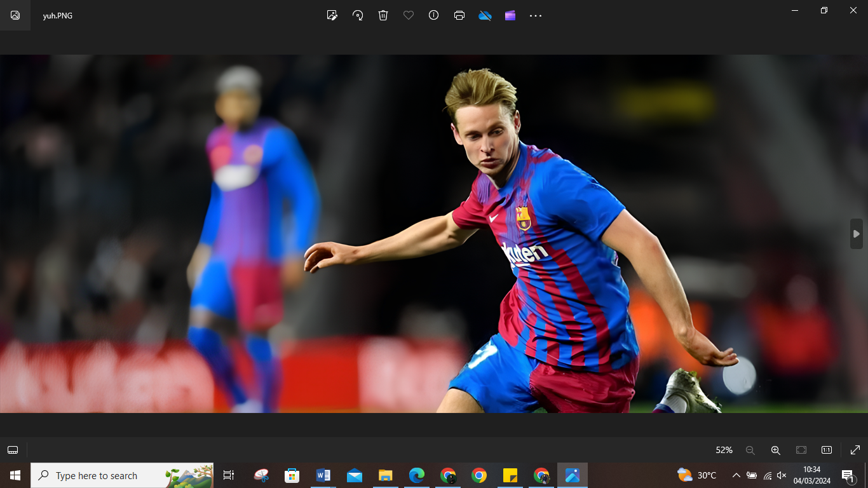This screenshot has width=868, height=488.
Task: Zoom in on the photo
Action: coord(776,450)
